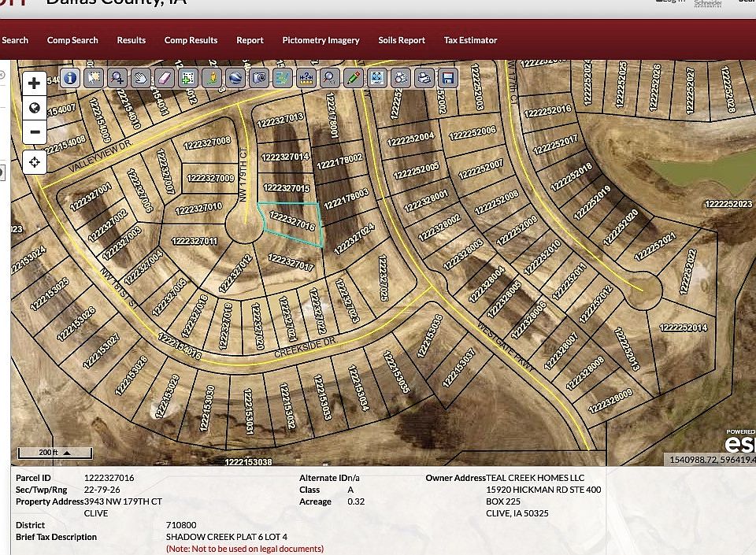Open the Comp Search tab

pyautogui.click(x=72, y=40)
